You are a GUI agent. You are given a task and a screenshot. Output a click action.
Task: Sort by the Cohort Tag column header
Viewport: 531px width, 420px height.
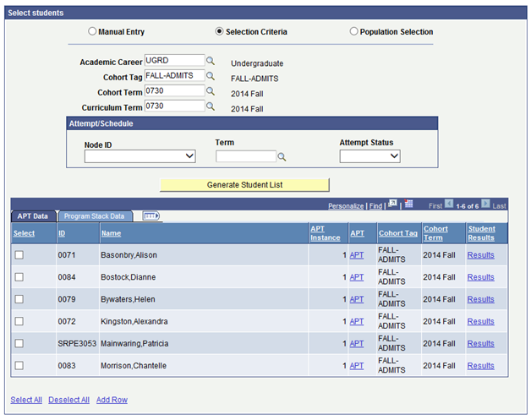pyautogui.click(x=398, y=233)
